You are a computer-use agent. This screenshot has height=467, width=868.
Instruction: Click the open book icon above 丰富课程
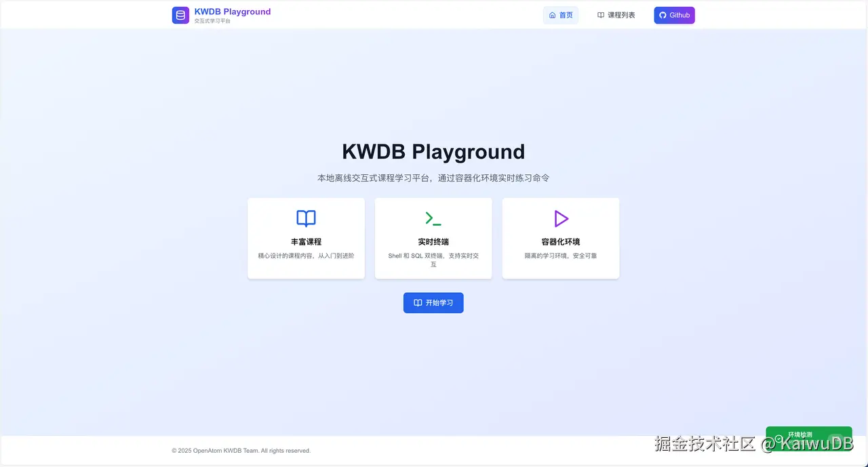(x=306, y=218)
